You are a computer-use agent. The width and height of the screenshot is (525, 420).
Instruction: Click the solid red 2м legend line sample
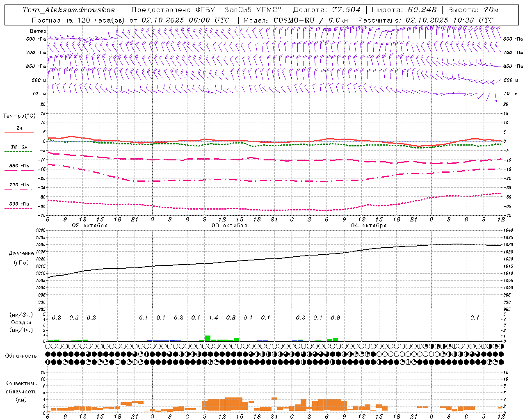[x=19, y=133]
